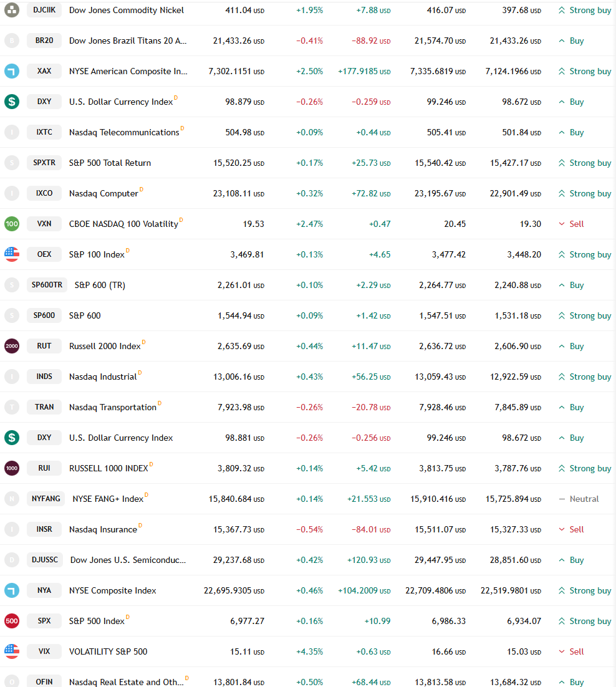Screen dimensions: 616x687
Task: Click the NYFANG placeholder logo icon
Action: coord(12,499)
